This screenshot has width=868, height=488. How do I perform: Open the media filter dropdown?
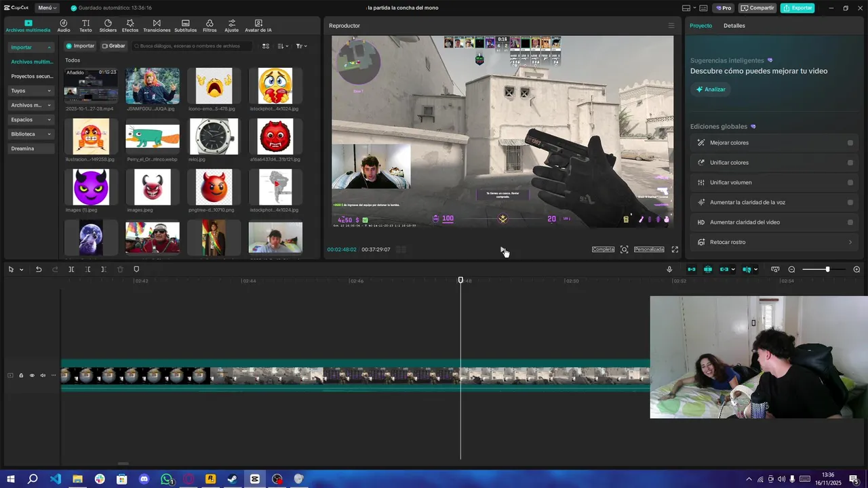pyautogui.click(x=302, y=46)
